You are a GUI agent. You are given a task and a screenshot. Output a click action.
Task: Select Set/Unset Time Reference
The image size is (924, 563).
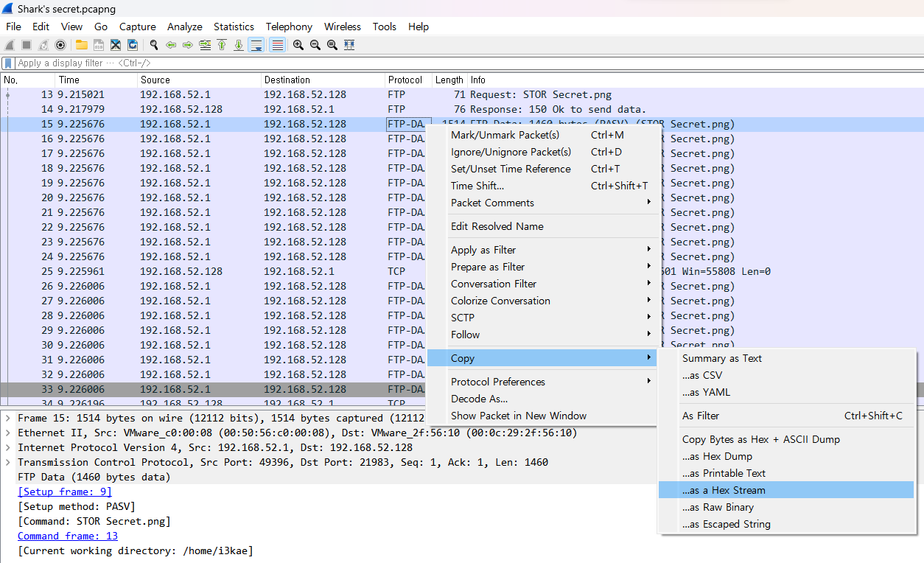tap(544, 169)
